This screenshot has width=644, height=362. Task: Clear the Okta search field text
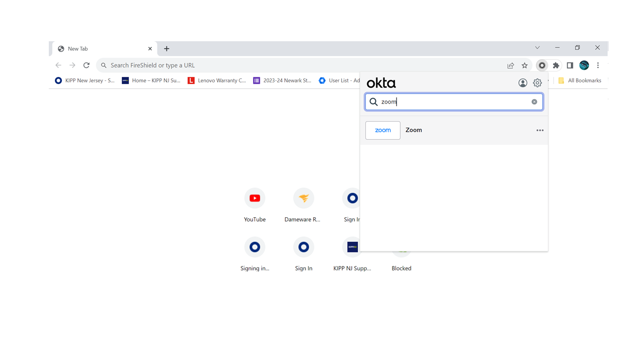coord(534,102)
